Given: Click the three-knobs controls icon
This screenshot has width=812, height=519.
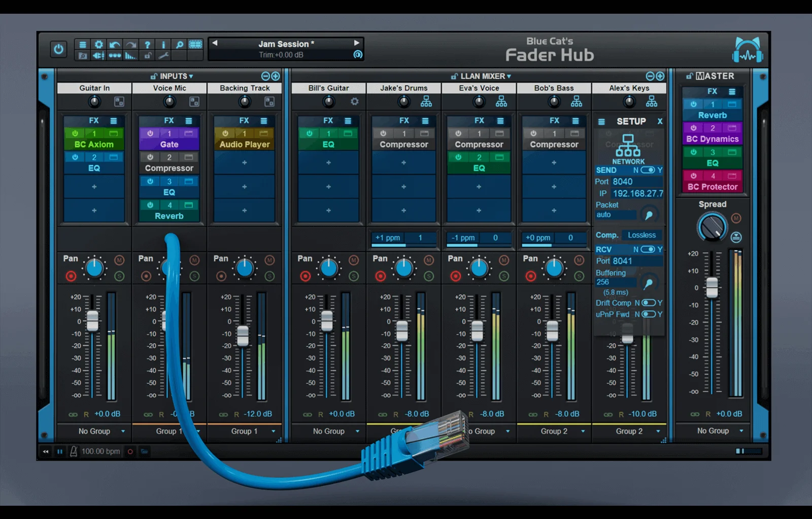Looking at the screenshot, I should pyautogui.click(x=115, y=55).
